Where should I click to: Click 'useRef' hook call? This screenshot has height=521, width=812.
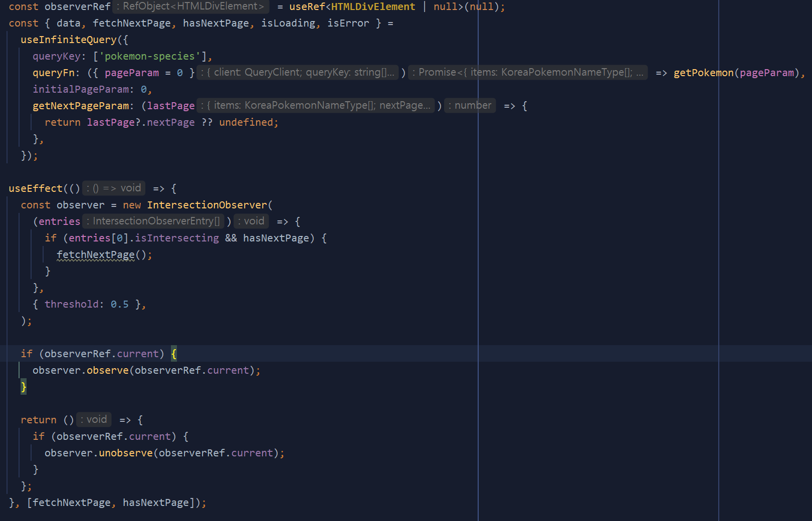click(x=307, y=7)
